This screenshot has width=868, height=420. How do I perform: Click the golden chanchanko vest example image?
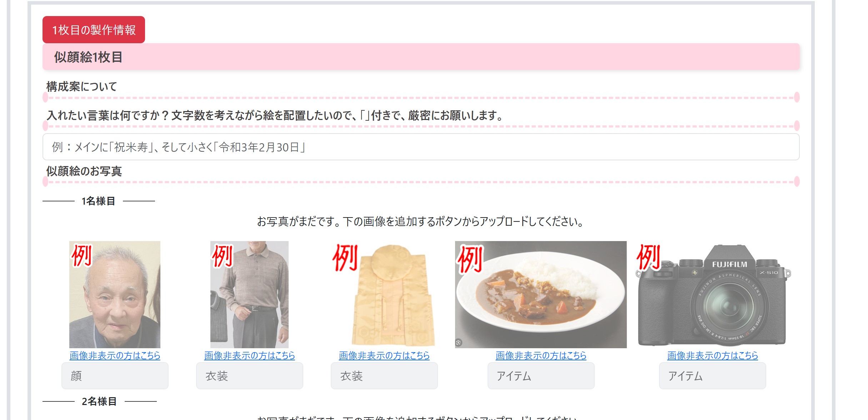384,294
